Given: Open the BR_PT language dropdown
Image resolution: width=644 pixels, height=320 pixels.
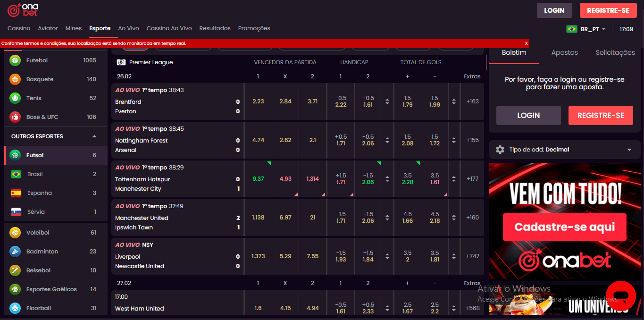Looking at the screenshot, I should coord(586,29).
